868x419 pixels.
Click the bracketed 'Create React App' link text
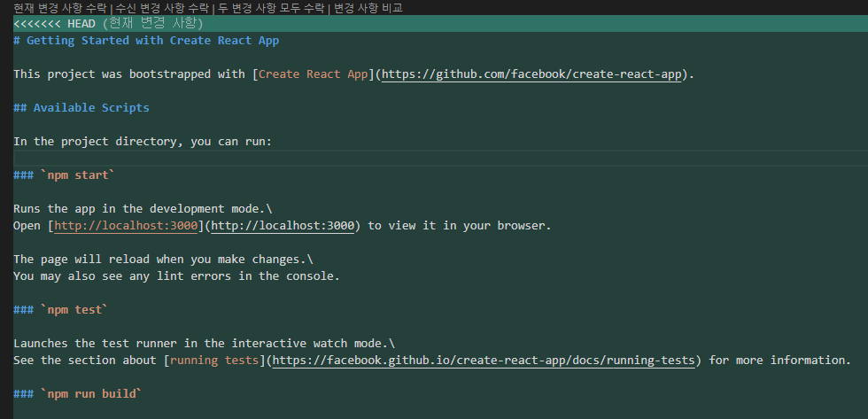(x=314, y=74)
